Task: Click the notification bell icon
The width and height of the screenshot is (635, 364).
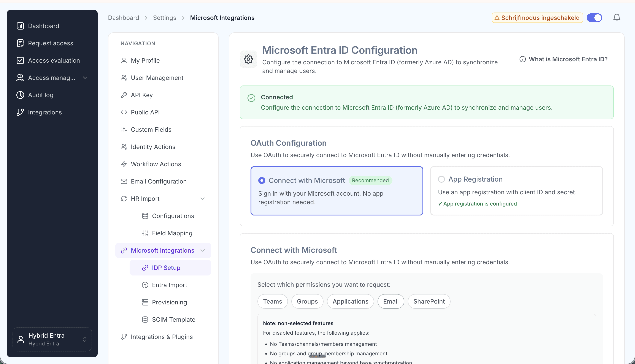Action: tap(617, 17)
